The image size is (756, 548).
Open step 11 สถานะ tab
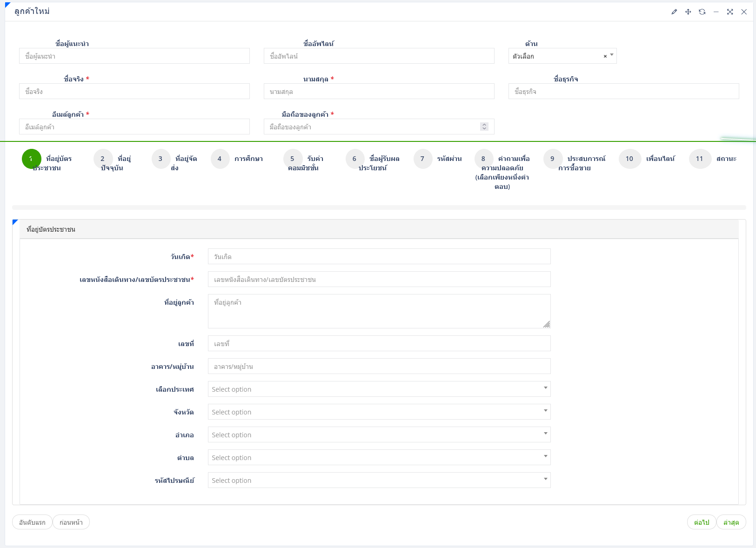tap(700, 159)
